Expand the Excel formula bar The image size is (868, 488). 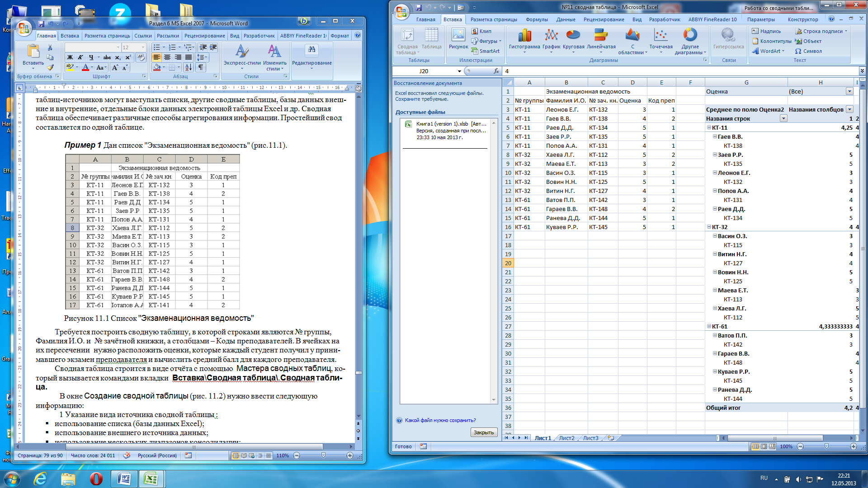862,71
